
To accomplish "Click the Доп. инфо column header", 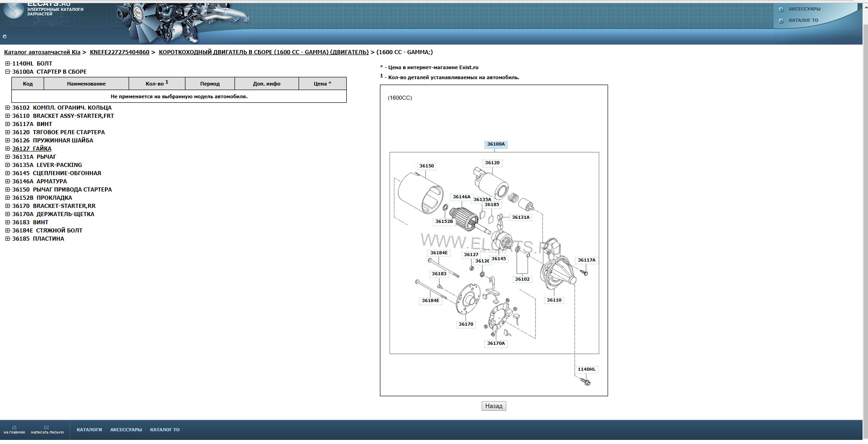I will (267, 84).
